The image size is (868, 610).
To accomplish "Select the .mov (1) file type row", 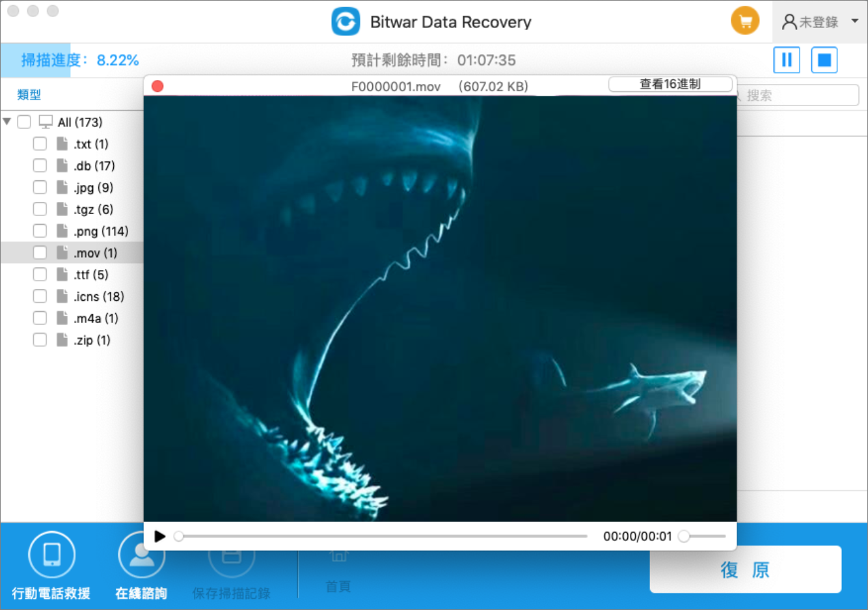I will click(72, 253).
